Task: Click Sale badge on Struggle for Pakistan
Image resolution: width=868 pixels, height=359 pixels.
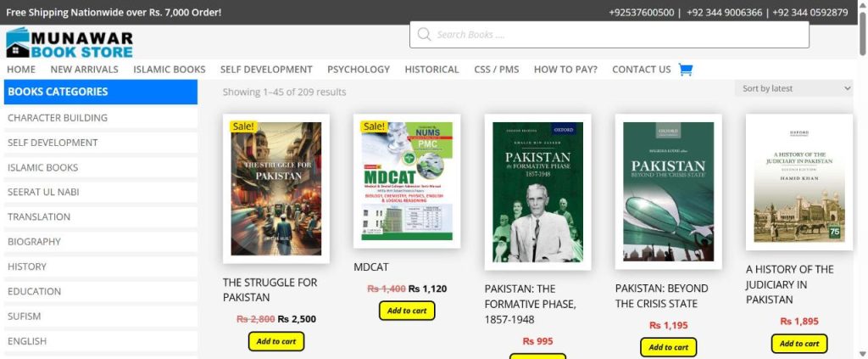Action: pyautogui.click(x=243, y=126)
